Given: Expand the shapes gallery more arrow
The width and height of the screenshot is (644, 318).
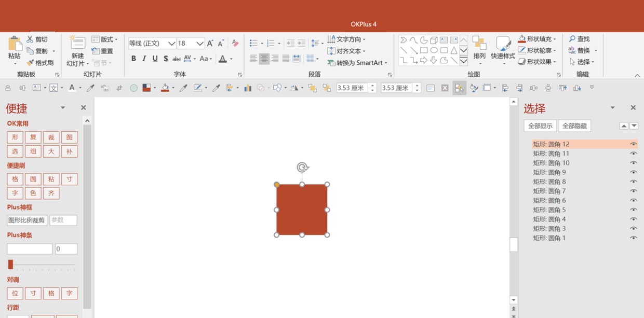Looking at the screenshot, I should (x=464, y=61).
